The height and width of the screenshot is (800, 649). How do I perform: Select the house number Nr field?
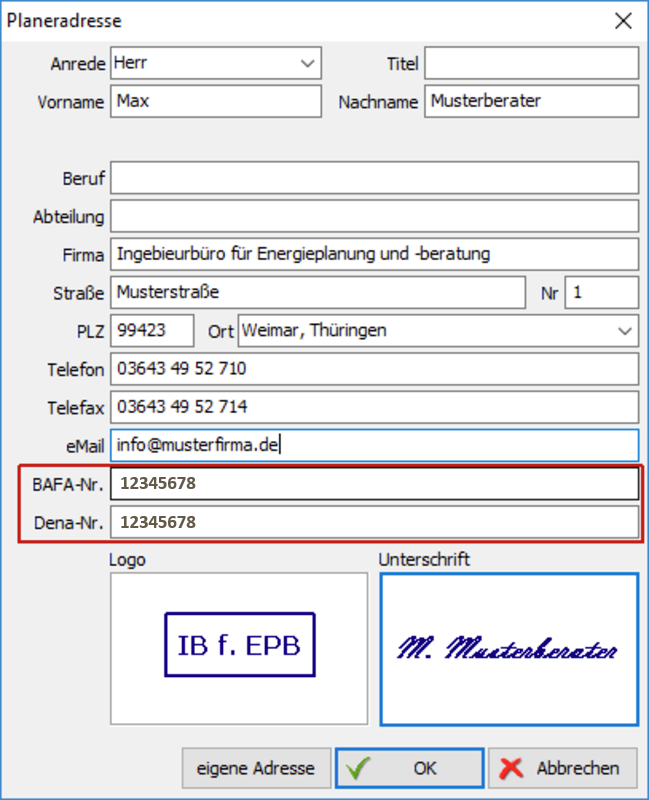(x=601, y=292)
